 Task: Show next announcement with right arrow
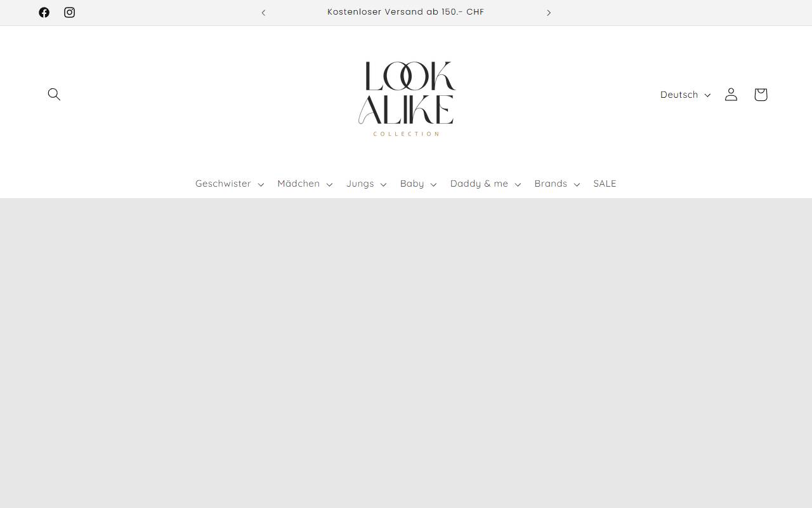coord(549,13)
